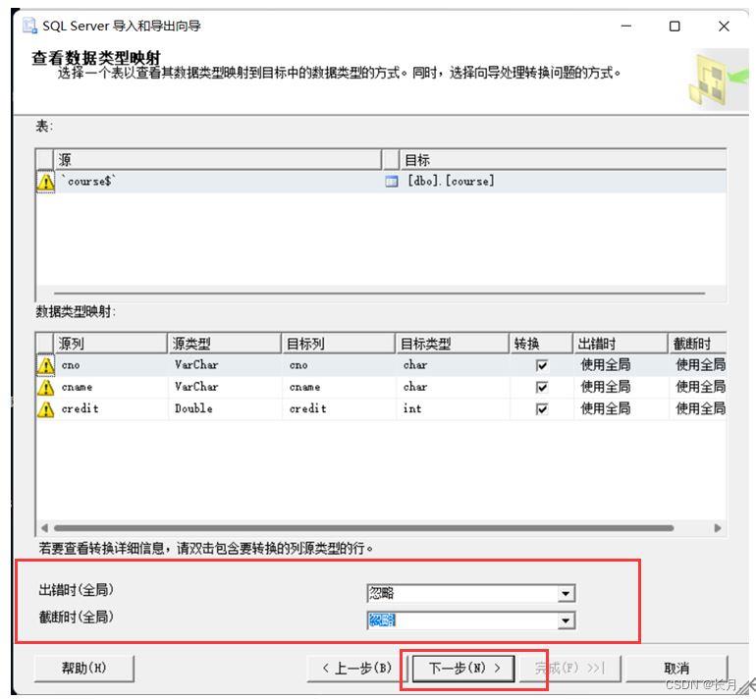Image resolution: width=756 pixels, height=700 pixels.
Task: Toggle the convert checkbox for cname
Action: pyautogui.click(x=541, y=387)
